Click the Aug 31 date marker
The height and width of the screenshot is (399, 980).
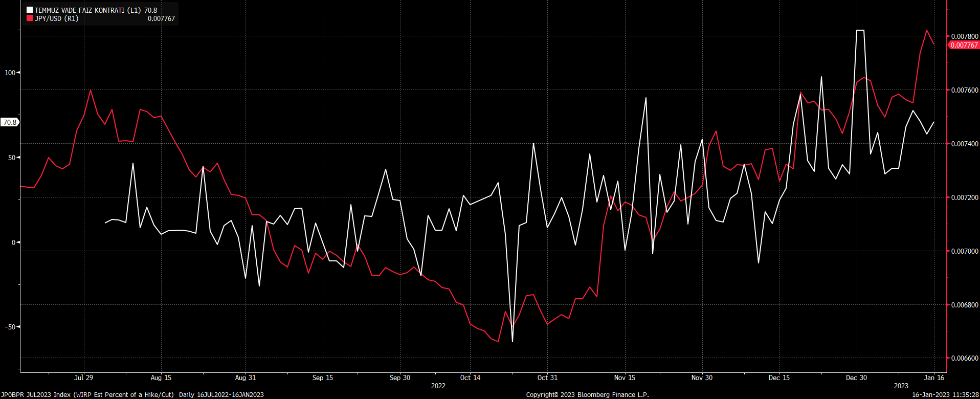[246, 378]
